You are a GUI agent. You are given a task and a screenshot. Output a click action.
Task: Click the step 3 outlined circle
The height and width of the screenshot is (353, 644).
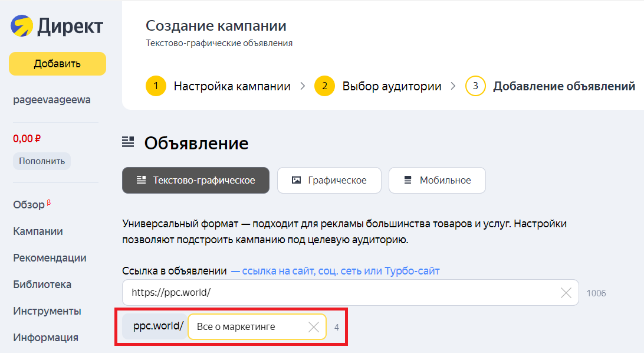tap(475, 86)
